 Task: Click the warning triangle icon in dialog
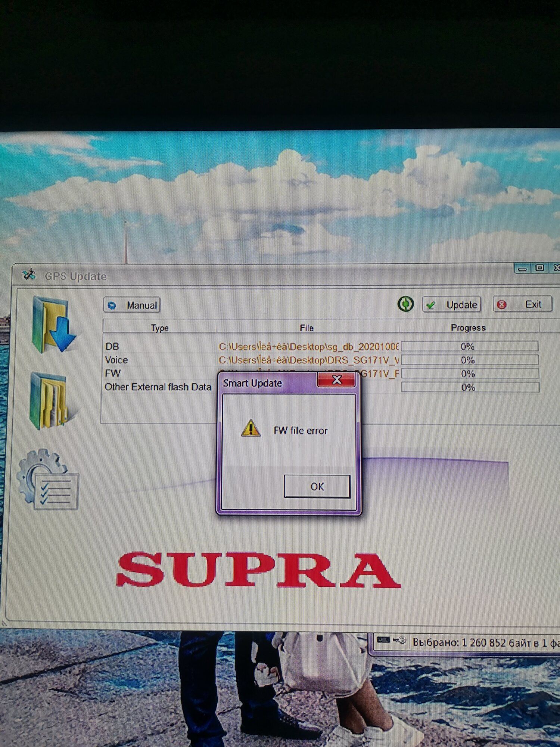(x=251, y=428)
